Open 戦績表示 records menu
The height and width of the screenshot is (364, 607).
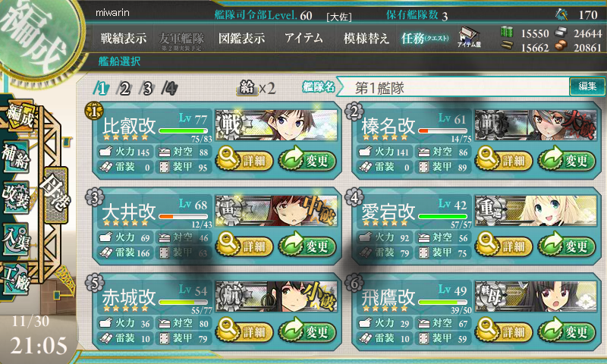124,38
